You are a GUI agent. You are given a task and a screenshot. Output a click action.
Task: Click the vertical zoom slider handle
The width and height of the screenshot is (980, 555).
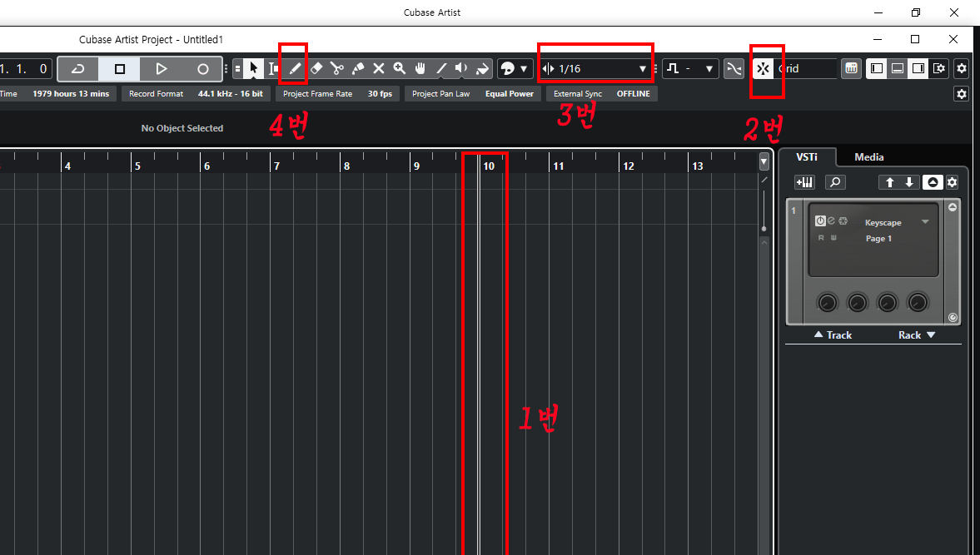tap(764, 229)
